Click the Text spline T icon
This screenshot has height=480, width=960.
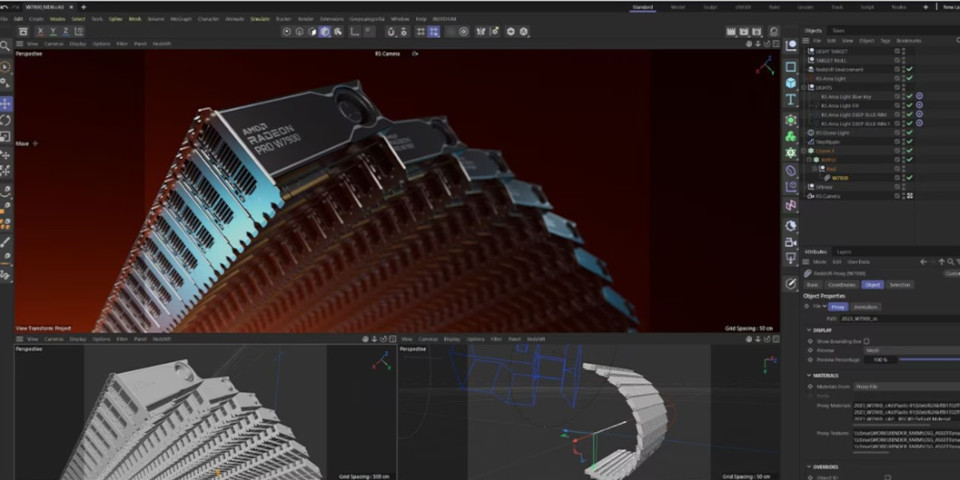click(791, 100)
